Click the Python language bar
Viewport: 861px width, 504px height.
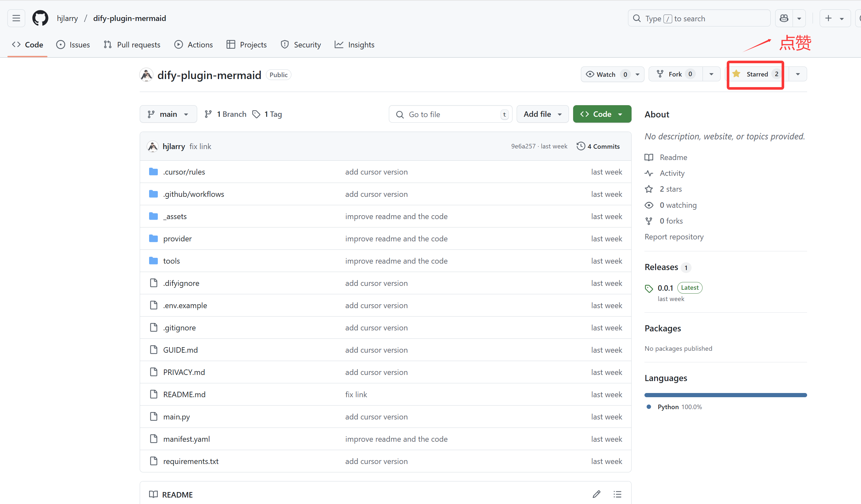[725, 395]
